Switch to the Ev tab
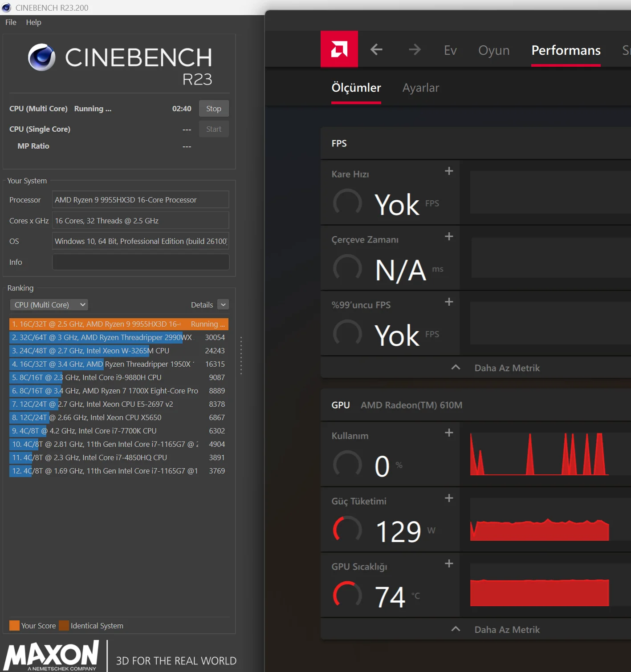This screenshot has width=631, height=672. tap(450, 50)
